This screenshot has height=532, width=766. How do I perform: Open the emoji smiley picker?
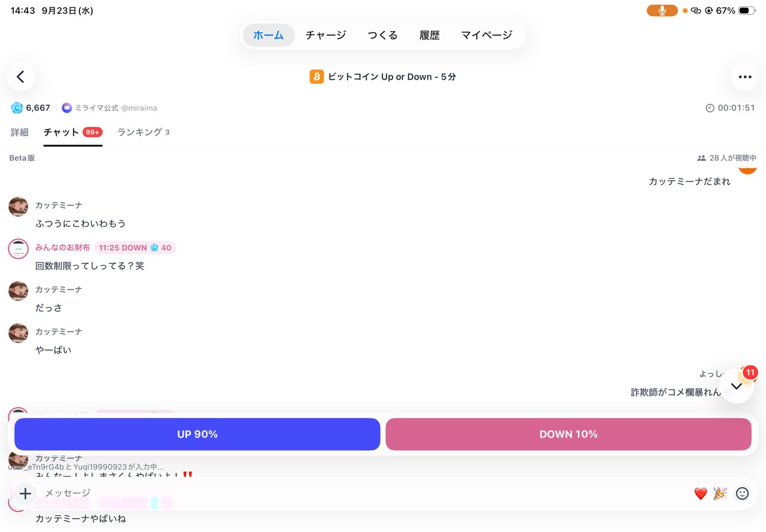[x=742, y=494]
